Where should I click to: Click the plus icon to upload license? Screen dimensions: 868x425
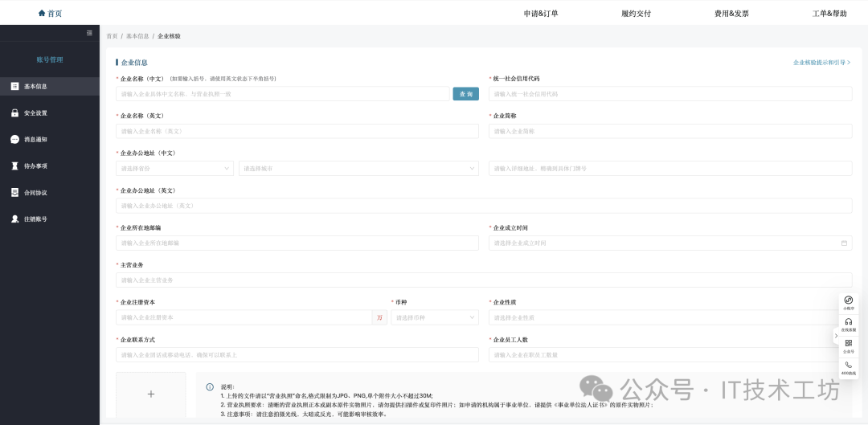tap(150, 394)
